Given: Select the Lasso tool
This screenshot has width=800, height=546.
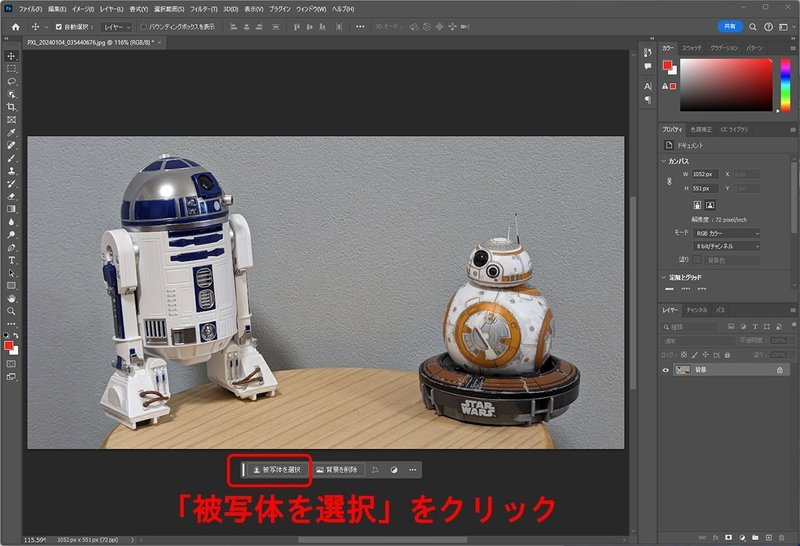Looking at the screenshot, I should (11, 82).
